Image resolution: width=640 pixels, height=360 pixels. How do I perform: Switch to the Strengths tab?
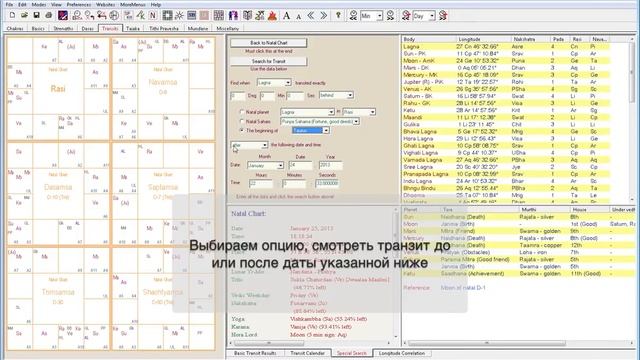click(x=63, y=28)
